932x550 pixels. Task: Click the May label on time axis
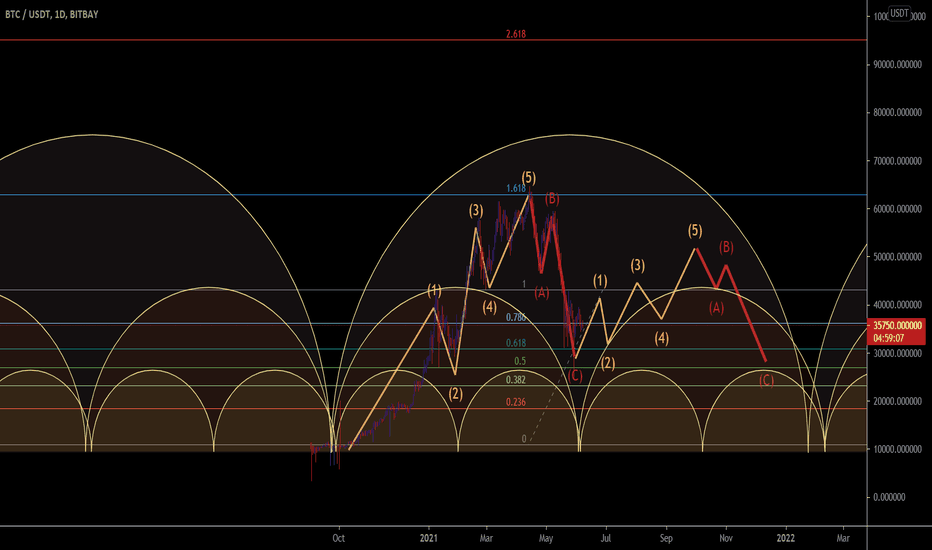click(546, 538)
